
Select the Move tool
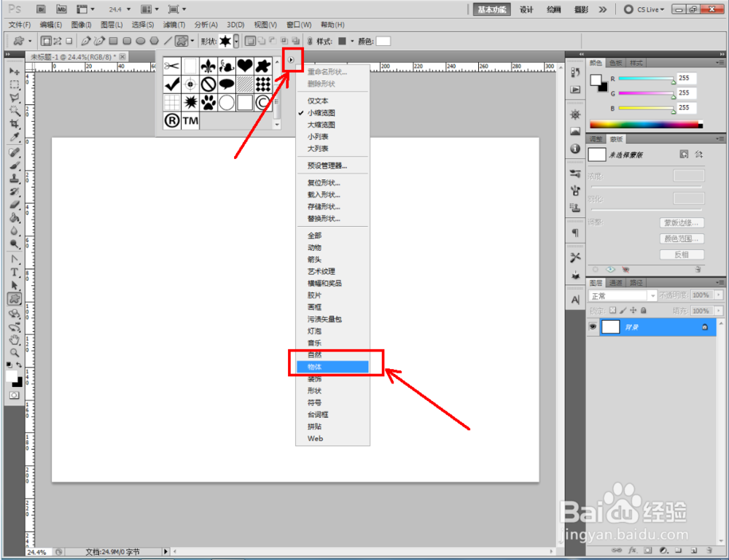pyautogui.click(x=15, y=71)
